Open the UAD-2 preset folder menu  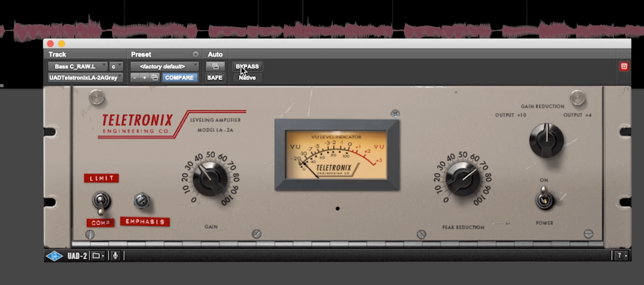coord(98,256)
